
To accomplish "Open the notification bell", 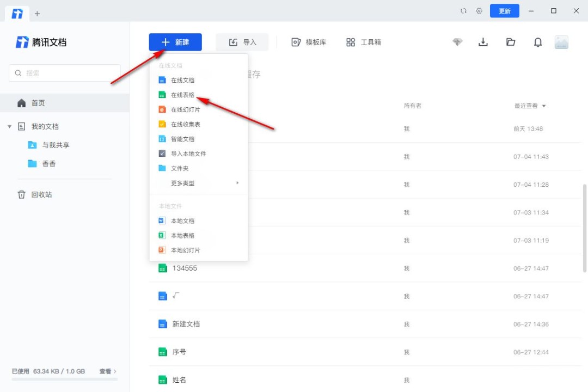I will [538, 42].
